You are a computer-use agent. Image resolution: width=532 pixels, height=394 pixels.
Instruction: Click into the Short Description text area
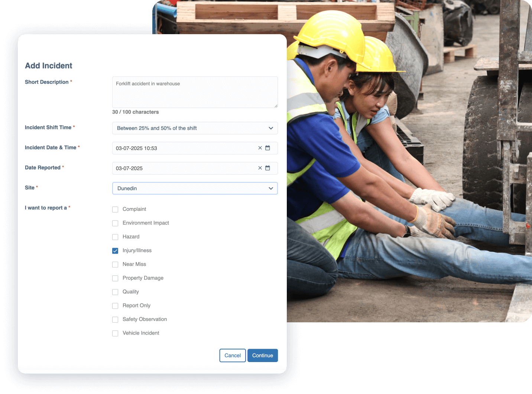point(195,92)
